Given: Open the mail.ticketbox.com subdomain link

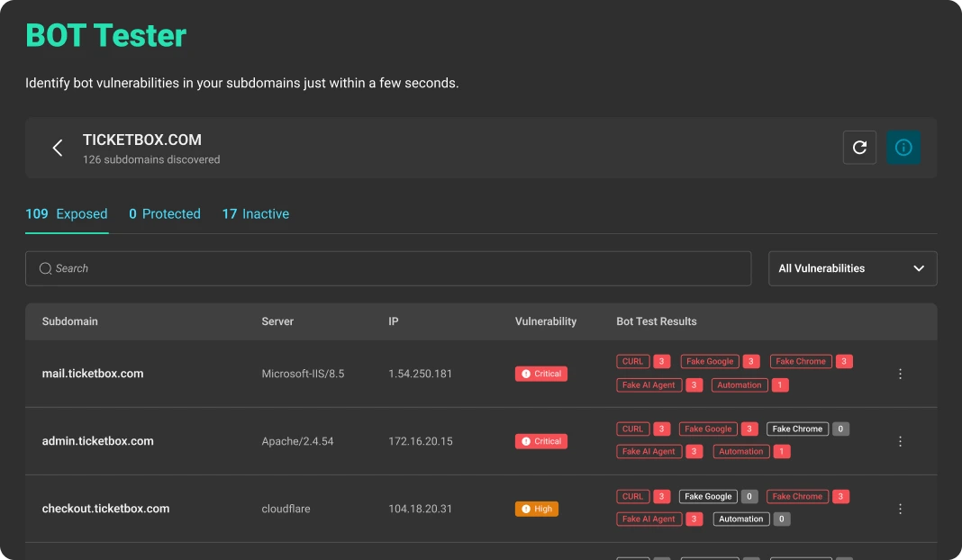Looking at the screenshot, I should coord(93,374).
